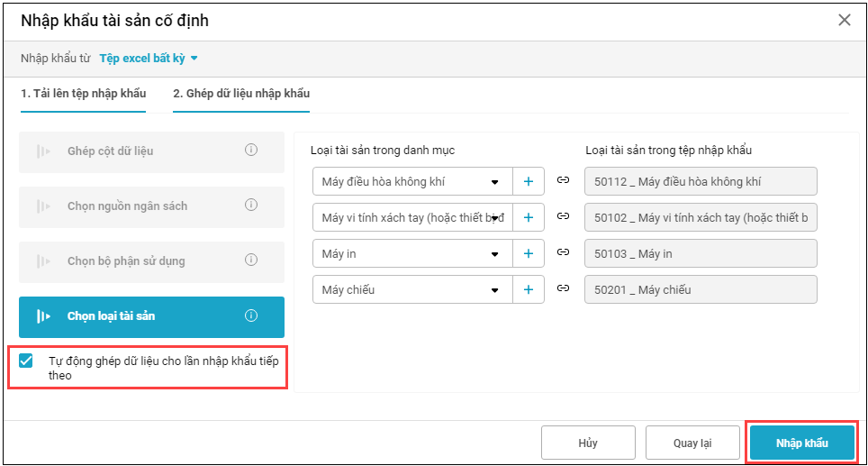Click the Quay lại button
The width and height of the screenshot is (868, 466).
pyautogui.click(x=692, y=443)
